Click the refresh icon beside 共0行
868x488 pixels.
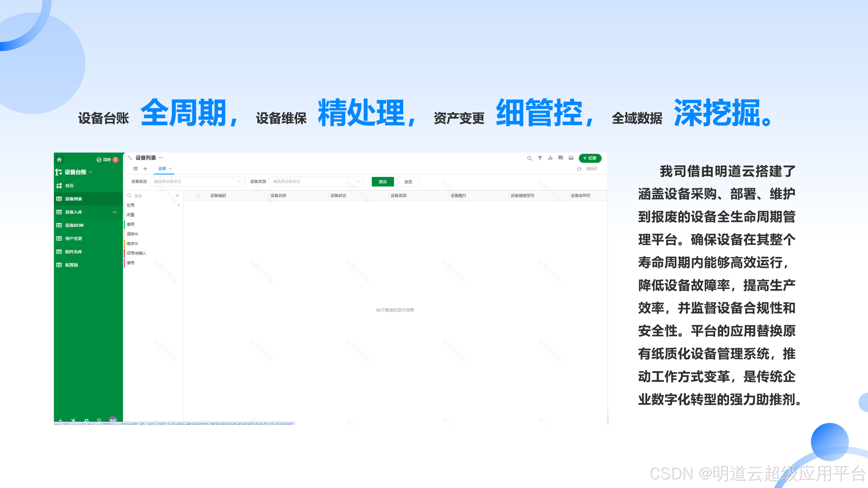579,169
